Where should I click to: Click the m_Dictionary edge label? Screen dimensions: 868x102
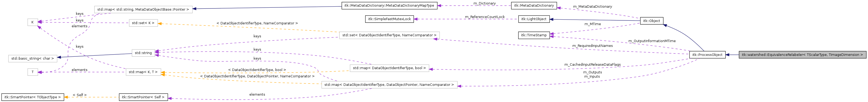click(x=485, y=3)
